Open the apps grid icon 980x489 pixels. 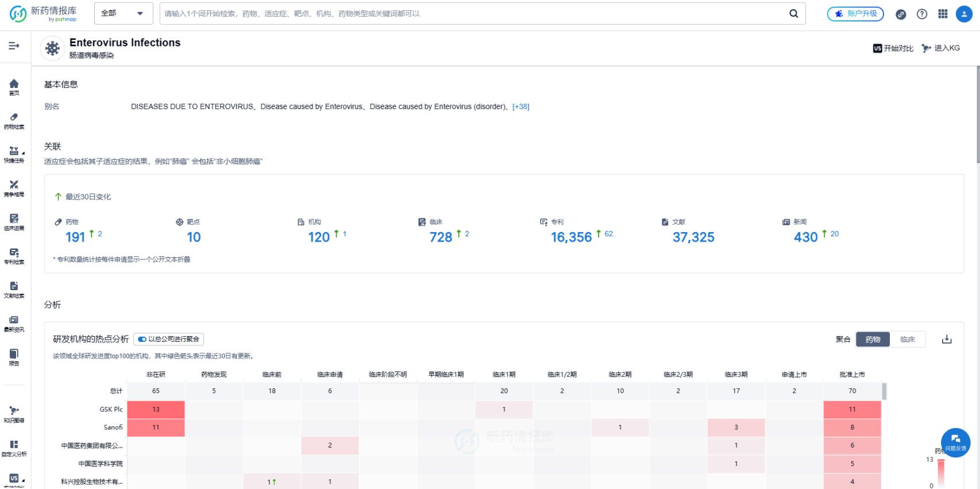coord(943,14)
